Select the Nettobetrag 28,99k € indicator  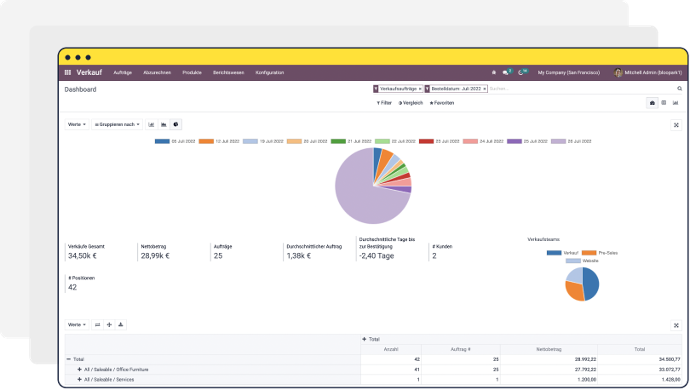click(155, 252)
